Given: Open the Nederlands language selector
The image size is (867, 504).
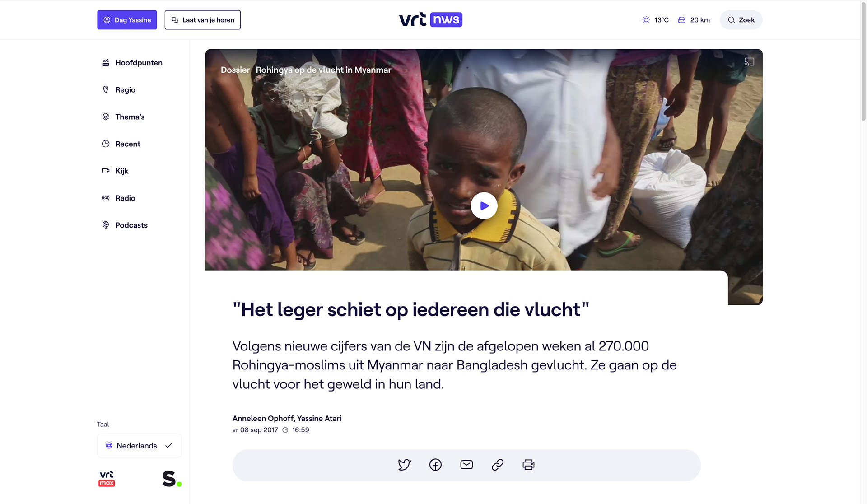Looking at the screenshot, I should tap(139, 446).
